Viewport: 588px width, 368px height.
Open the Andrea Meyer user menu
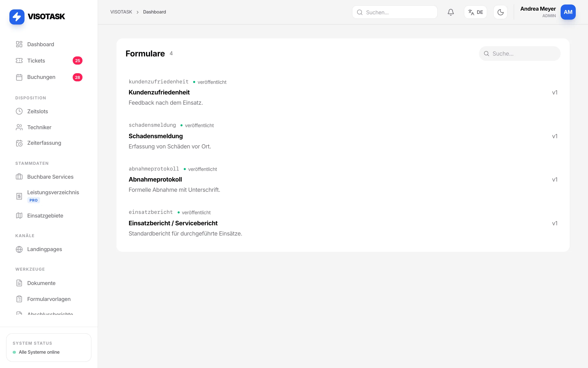tap(548, 12)
